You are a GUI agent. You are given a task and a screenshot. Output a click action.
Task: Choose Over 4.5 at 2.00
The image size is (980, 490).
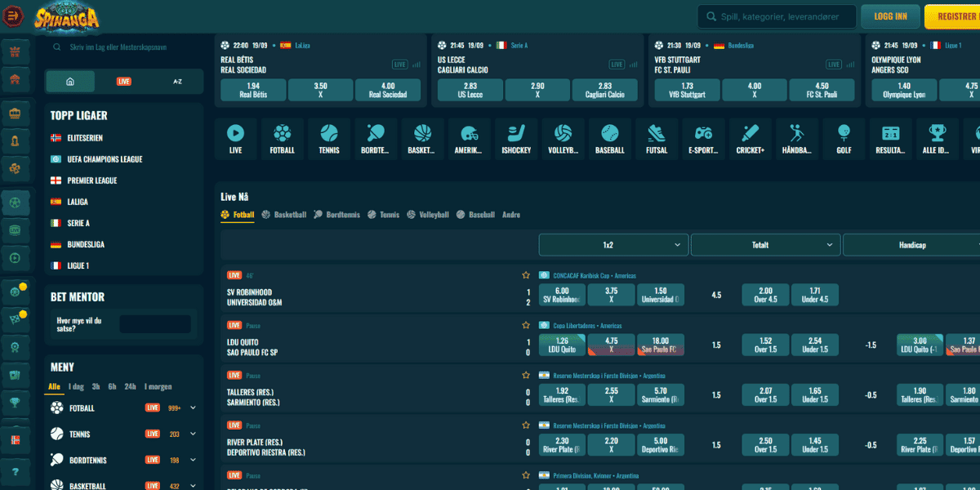765,295
